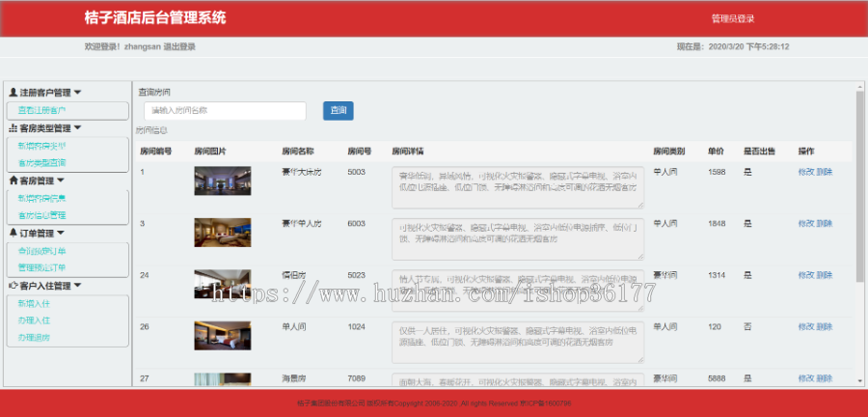Click 管理员登录 in the top header
Viewport: 868px width, 417px height.
tap(733, 19)
